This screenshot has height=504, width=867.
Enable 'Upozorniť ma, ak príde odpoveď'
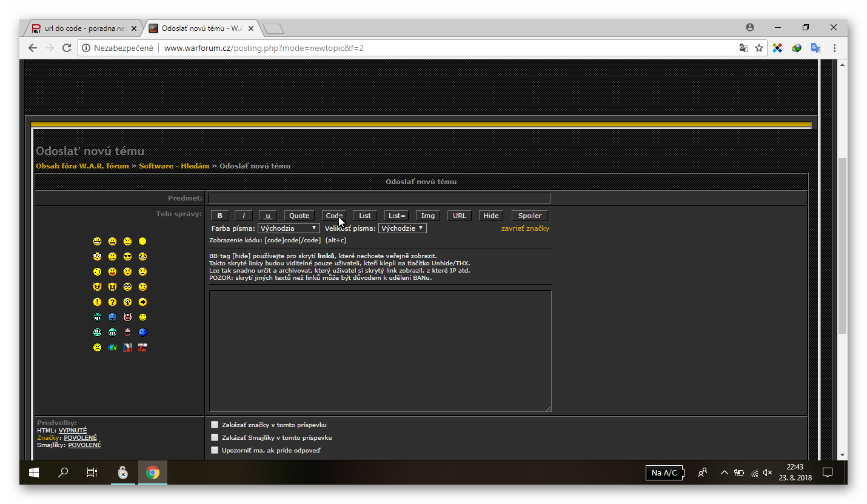[215, 450]
